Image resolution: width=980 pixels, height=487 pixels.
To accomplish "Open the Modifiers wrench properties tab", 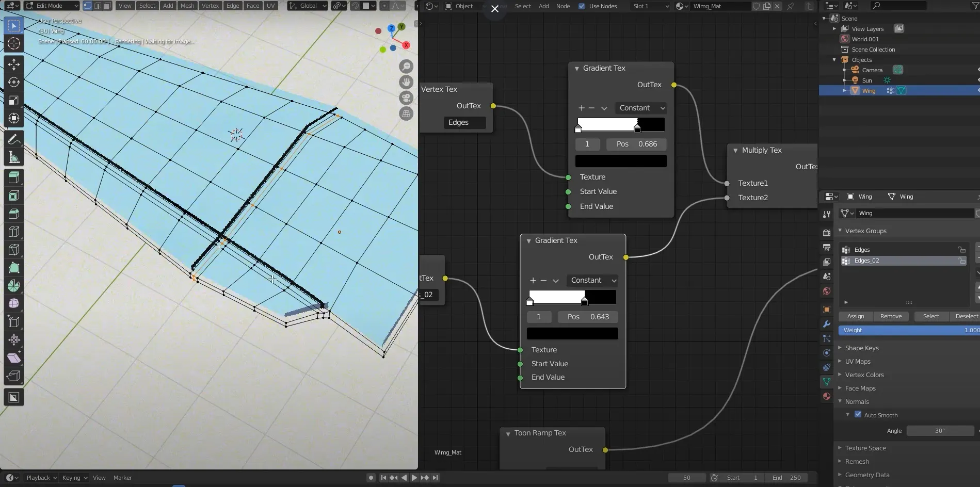I will coord(827,324).
